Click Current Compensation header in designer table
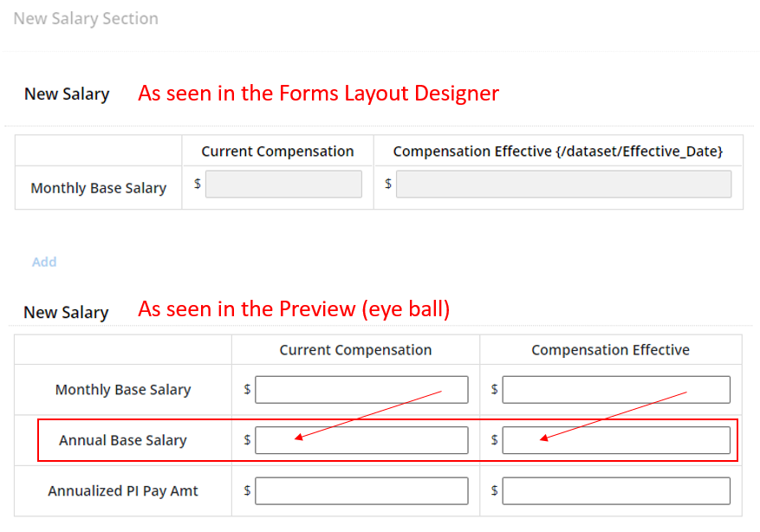This screenshot has height=532, width=760. 277,152
